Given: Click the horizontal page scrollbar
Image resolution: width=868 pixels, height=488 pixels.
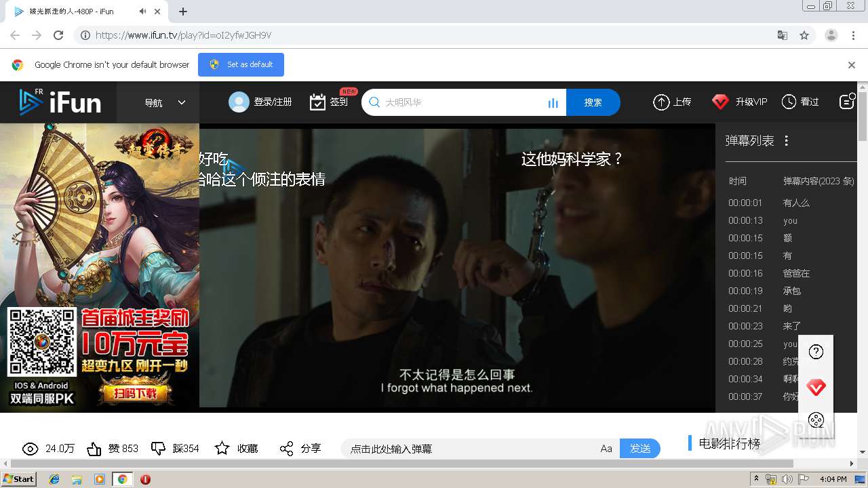Looking at the screenshot, I should coord(400,464).
